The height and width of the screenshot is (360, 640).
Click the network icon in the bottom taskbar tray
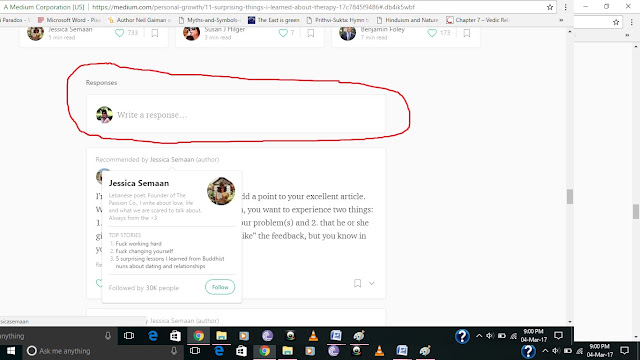[579, 351]
